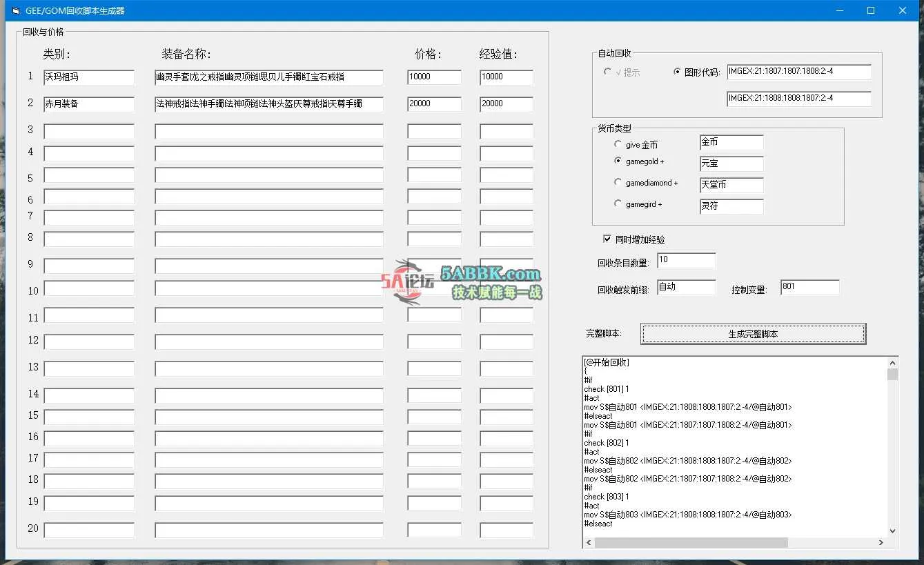Image resolution: width=924 pixels, height=565 pixels.
Task: Click the 生成完整脚本 button
Action: tap(753, 334)
